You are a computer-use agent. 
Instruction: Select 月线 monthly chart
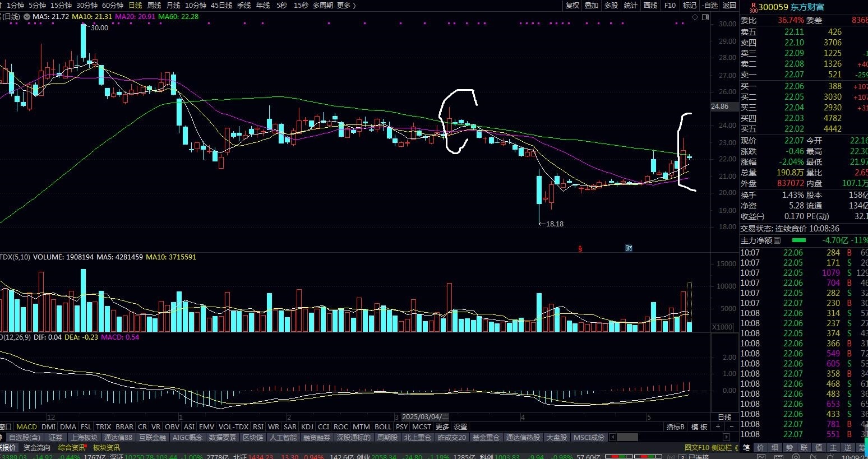point(173,5)
